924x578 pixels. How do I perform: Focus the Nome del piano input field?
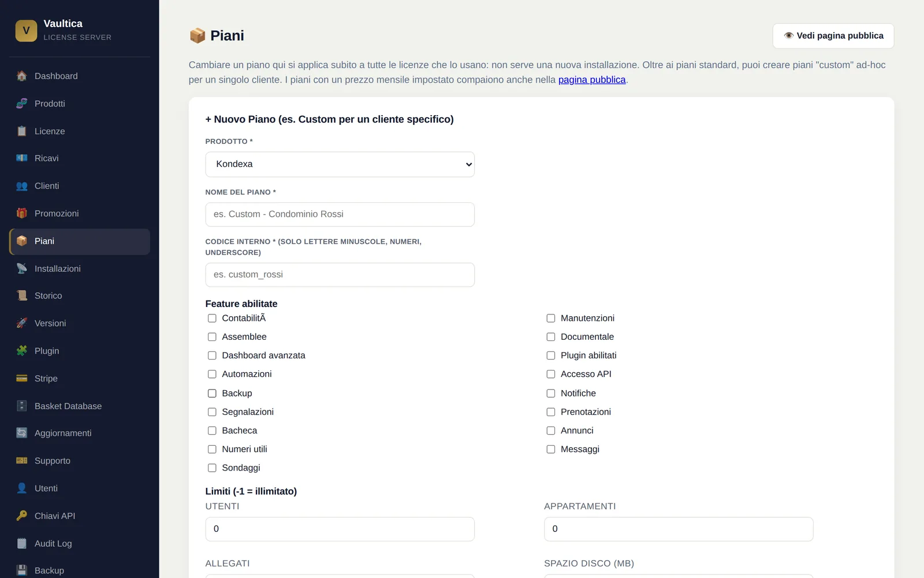click(x=340, y=214)
